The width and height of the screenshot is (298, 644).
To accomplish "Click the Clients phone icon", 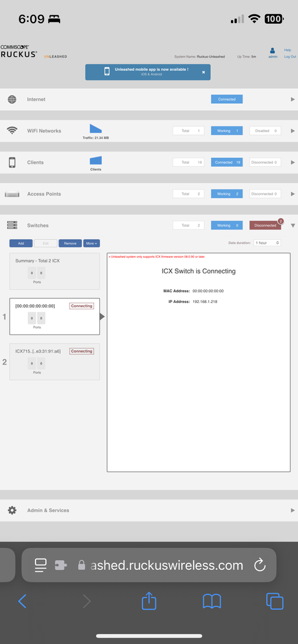I will point(12,162).
